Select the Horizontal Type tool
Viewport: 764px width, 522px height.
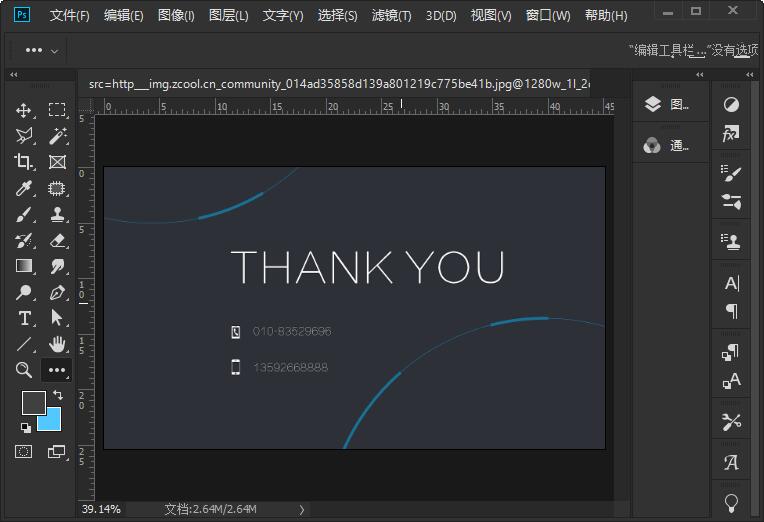23,318
